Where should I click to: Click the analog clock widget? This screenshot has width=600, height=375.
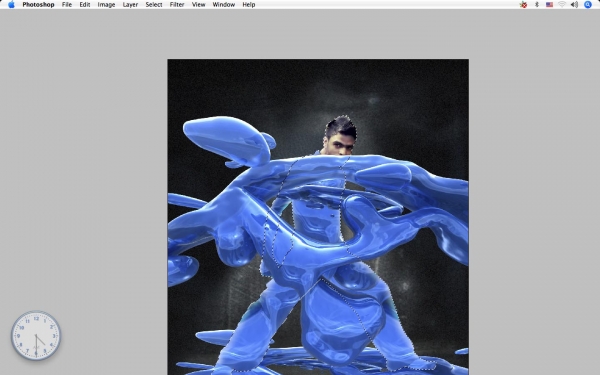click(36, 336)
